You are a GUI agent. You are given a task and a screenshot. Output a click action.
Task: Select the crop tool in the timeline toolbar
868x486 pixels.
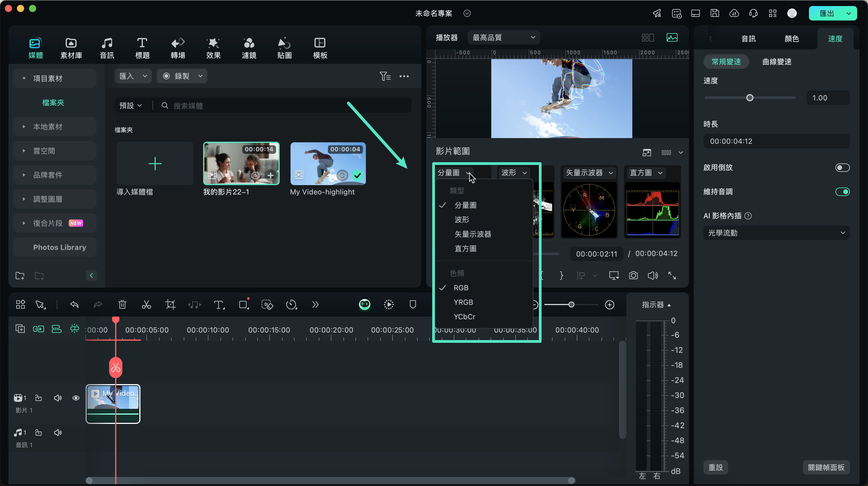coord(171,305)
